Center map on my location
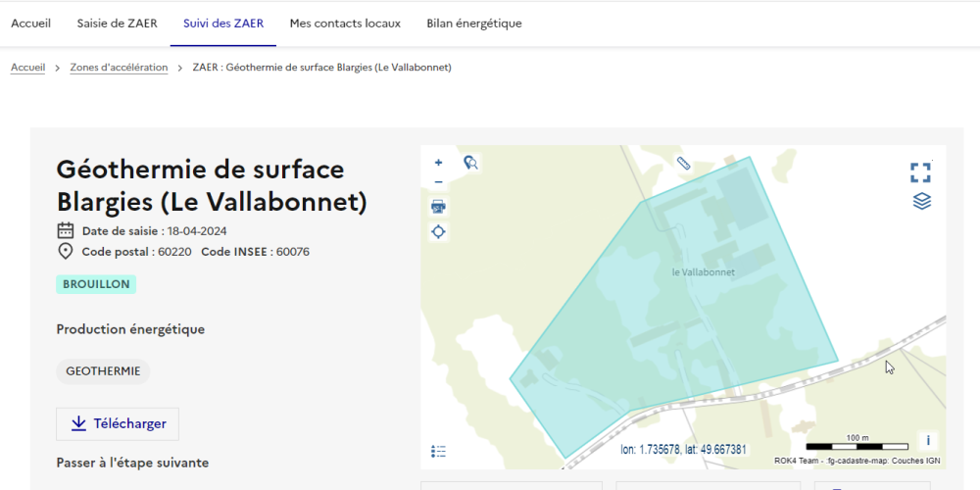This screenshot has height=490, width=980. (438, 232)
